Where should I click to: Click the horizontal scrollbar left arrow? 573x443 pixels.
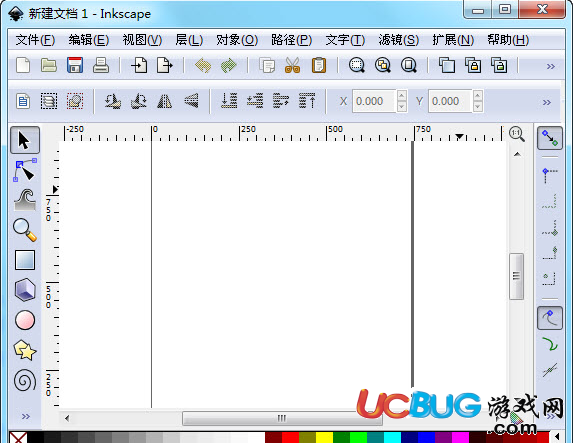(x=67, y=418)
